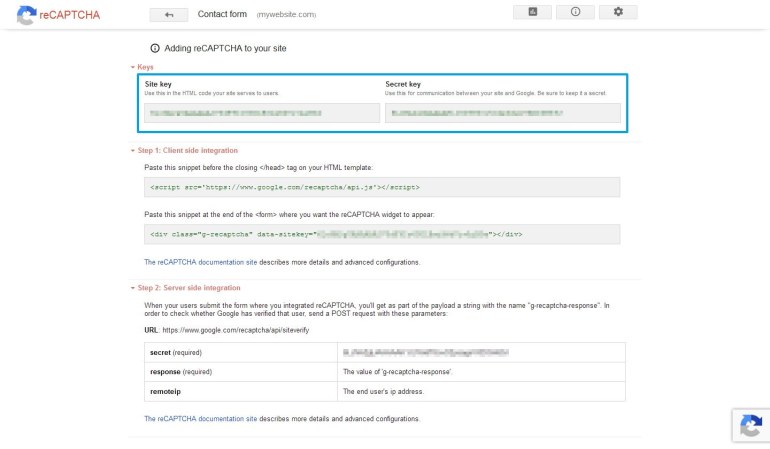Open the analytics chart icon button
The height and width of the screenshot is (449, 770).
point(532,12)
